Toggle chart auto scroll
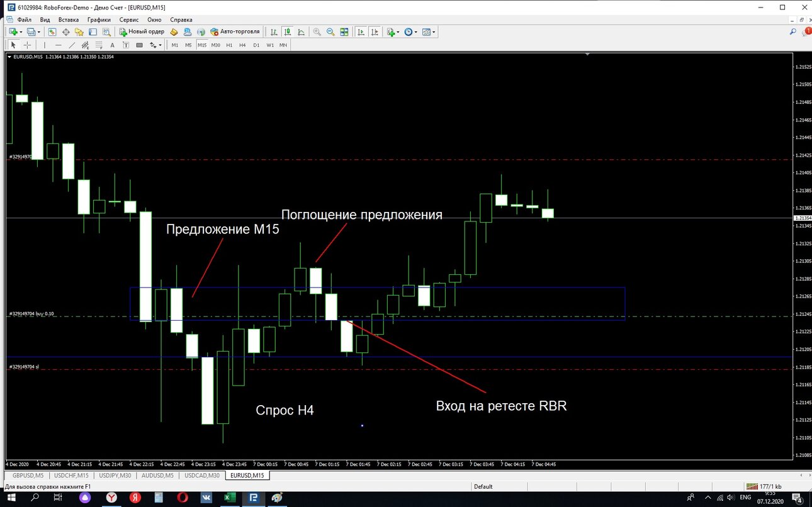Image resolution: width=812 pixels, height=507 pixels. pos(361,31)
